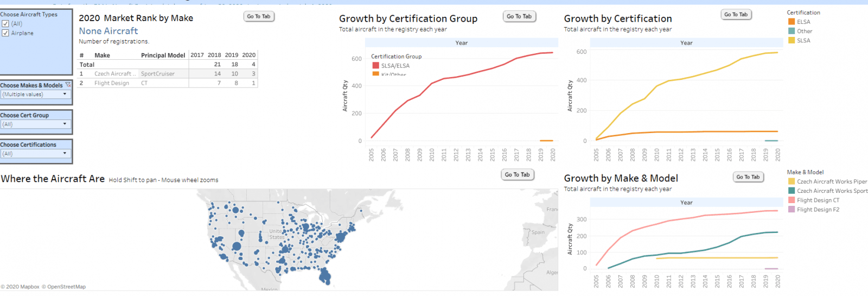
Task: Clear the Choose Makes & Models filter icon
Action: point(68,85)
